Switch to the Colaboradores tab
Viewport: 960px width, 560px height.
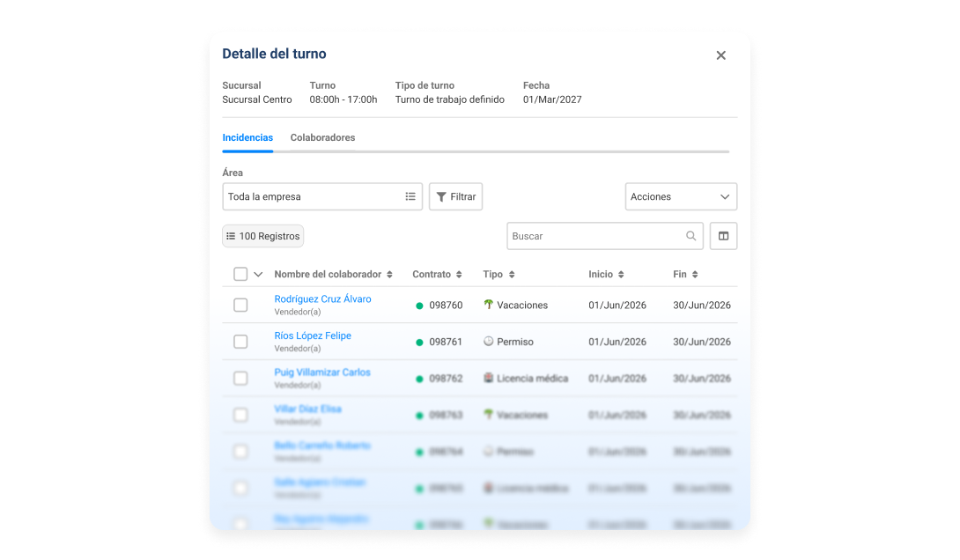tap(322, 137)
